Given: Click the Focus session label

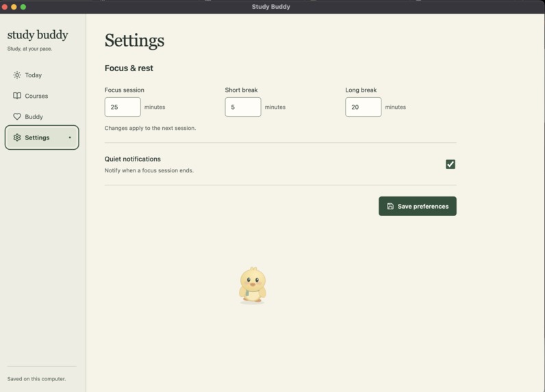Looking at the screenshot, I should [125, 90].
